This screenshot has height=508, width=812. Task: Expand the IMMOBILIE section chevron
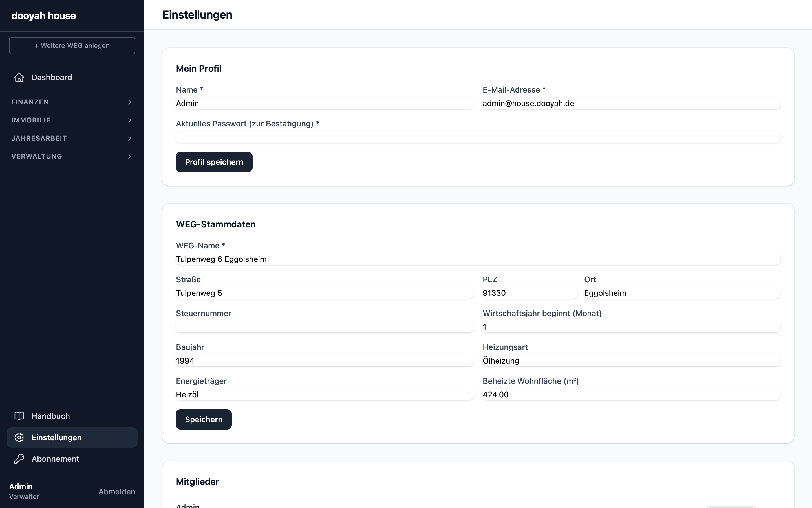point(129,120)
